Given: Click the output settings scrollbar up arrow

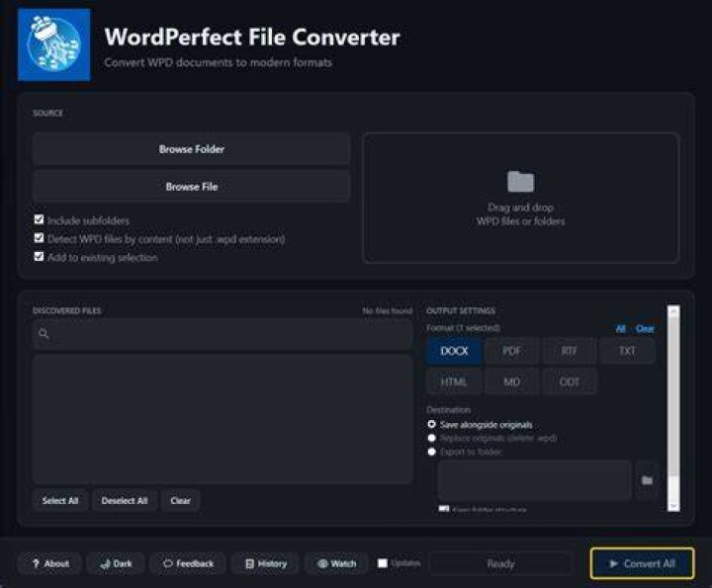Looking at the screenshot, I should pos(673,311).
